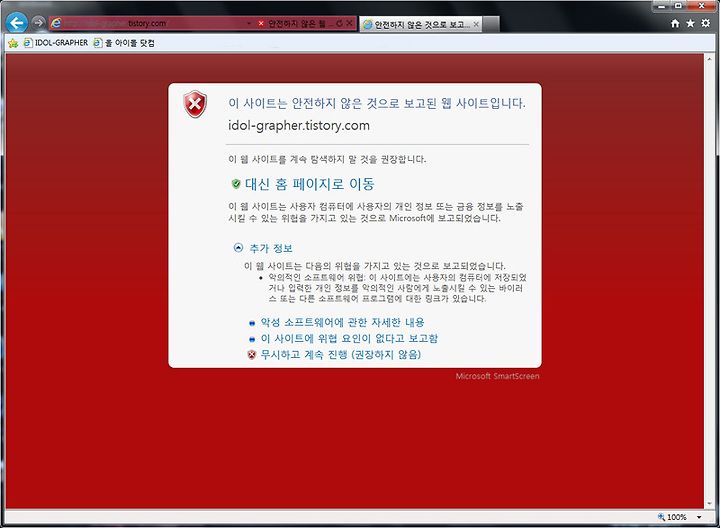Click the blue bullet icon beside 악성 소프트웨어에 관한 자세한 내용
This screenshot has height=528, width=720.
252,323
